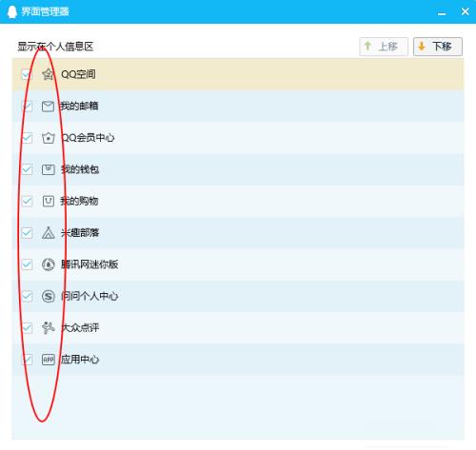Click the 问问个人中心 S icon
This screenshot has height=450, width=476.
49,296
